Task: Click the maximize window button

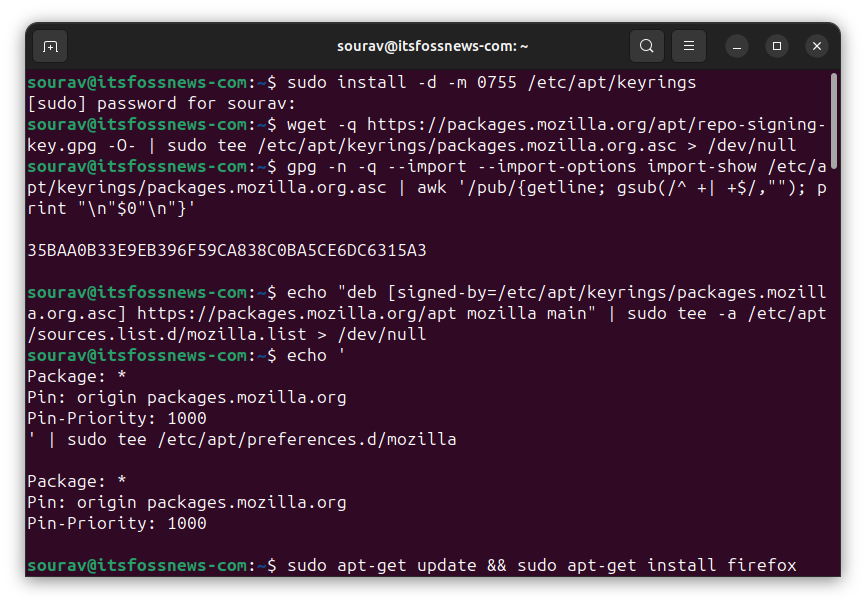Action: pyautogui.click(x=777, y=46)
